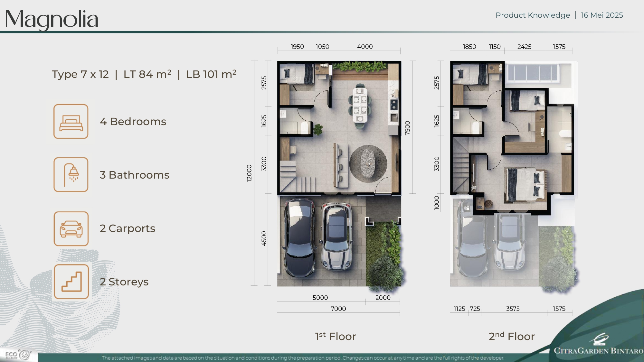Click the Product Knowledge header text
This screenshot has height=362, width=644.
[533, 15]
